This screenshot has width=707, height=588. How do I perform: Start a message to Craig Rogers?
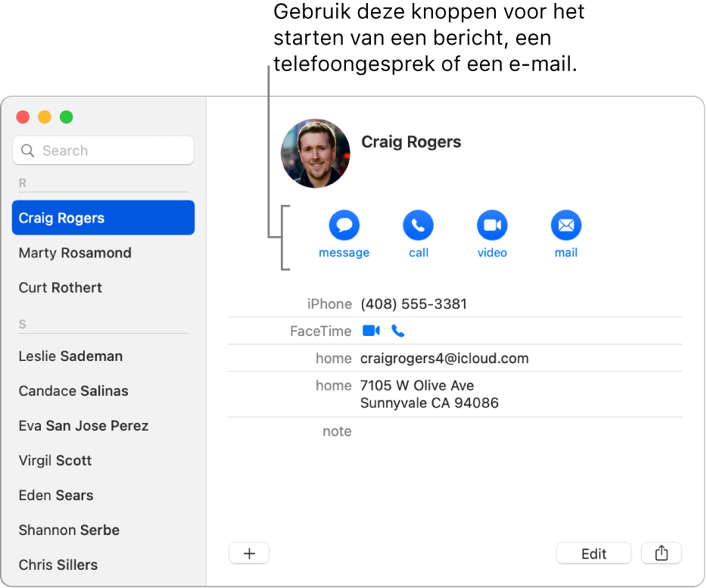pos(344,225)
